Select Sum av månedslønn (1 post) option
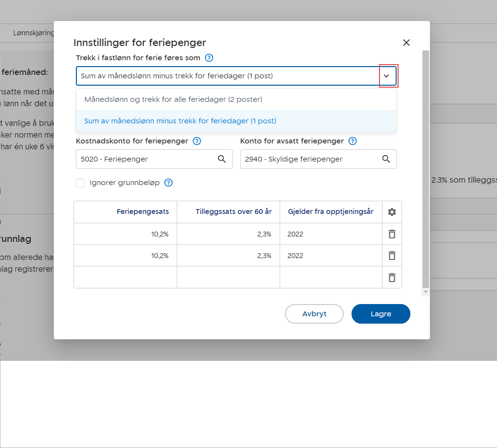This screenshot has width=497, height=448. 180,121
